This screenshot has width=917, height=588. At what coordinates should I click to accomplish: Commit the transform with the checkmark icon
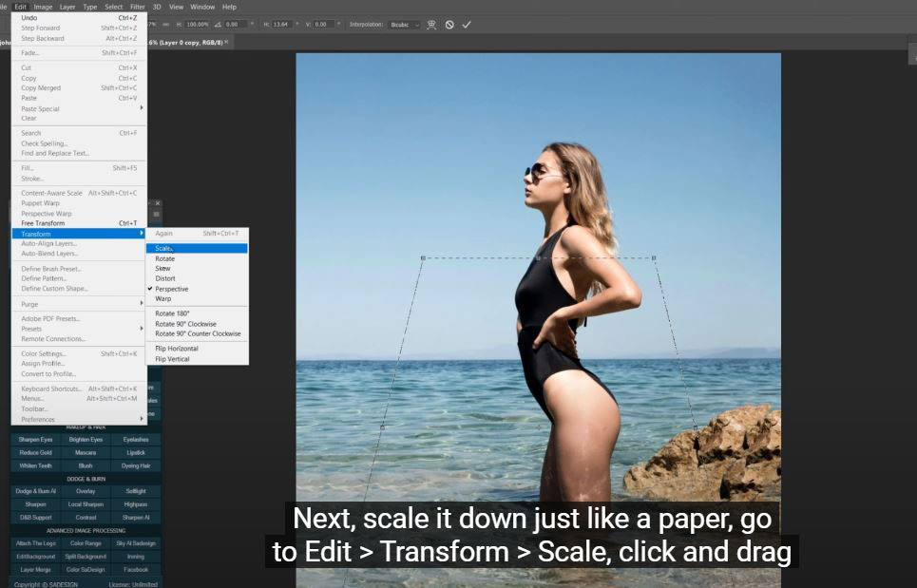pyautogui.click(x=467, y=25)
